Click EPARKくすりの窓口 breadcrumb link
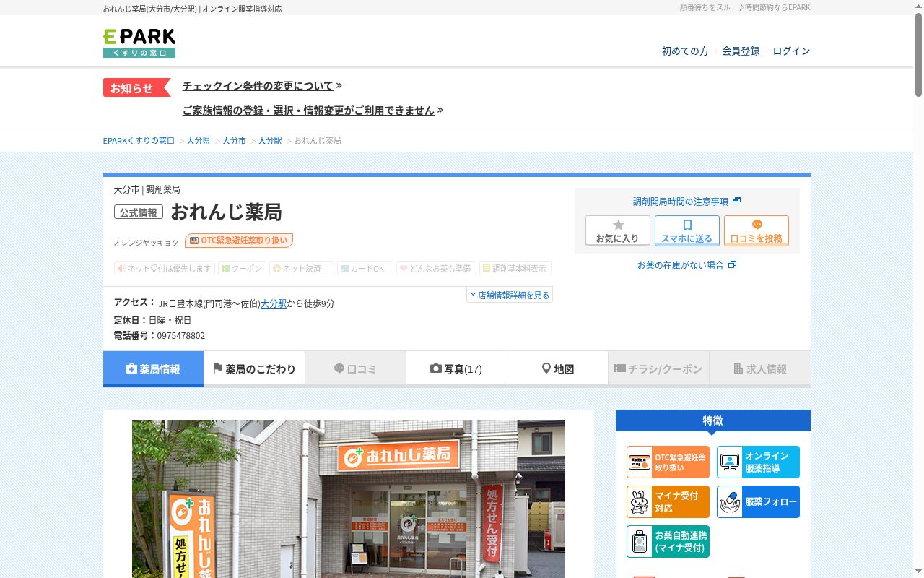 (139, 141)
